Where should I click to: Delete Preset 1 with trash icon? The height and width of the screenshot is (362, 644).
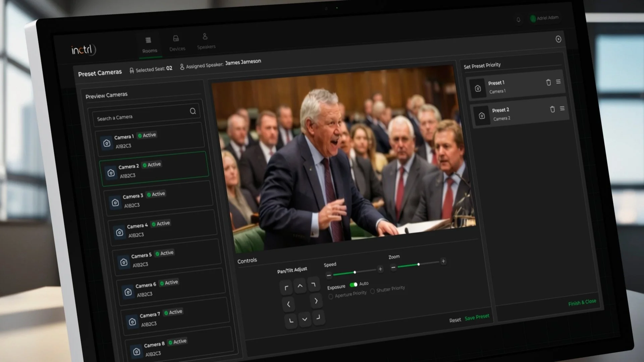click(x=548, y=82)
